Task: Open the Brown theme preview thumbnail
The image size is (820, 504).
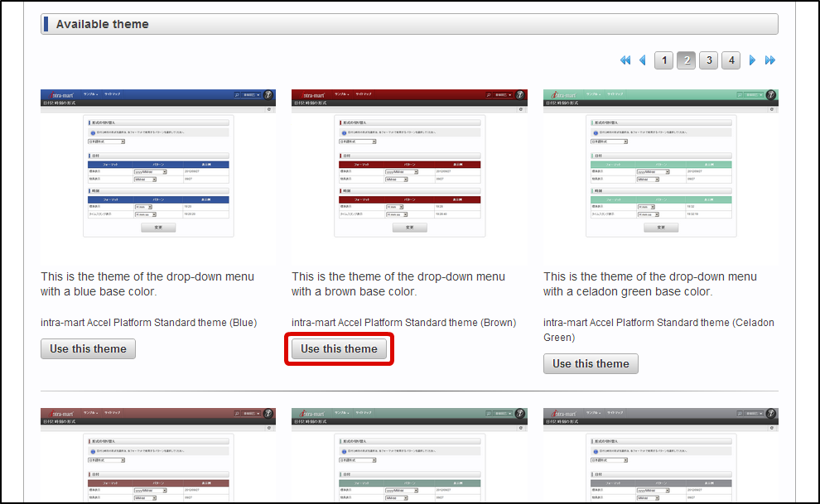Action: click(x=409, y=176)
